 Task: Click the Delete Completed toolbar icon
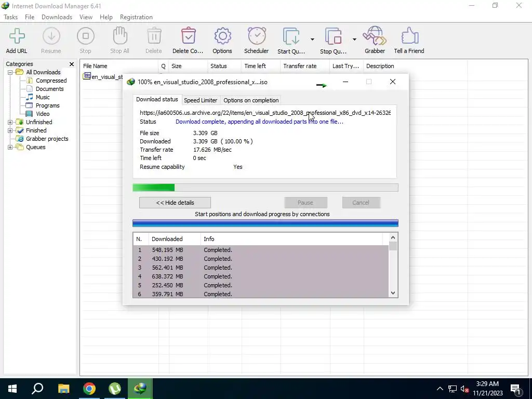tap(188, 36)
